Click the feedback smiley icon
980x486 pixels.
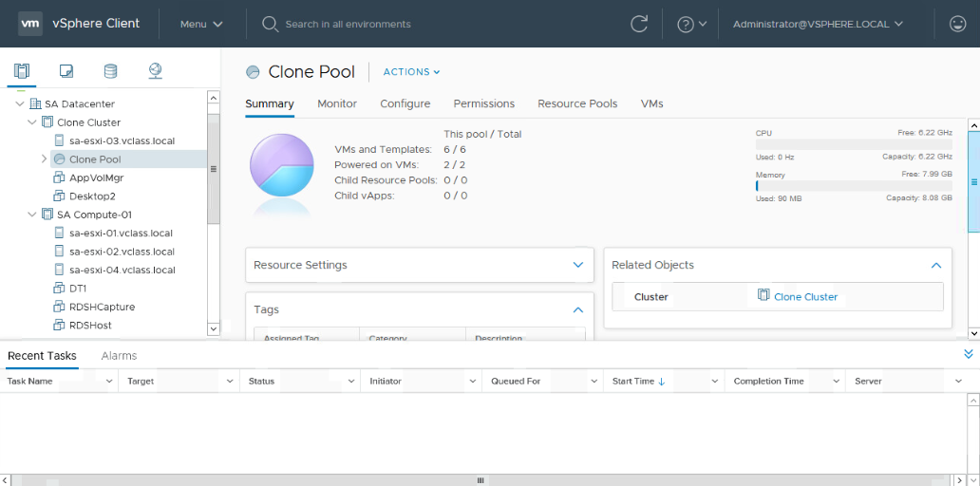click(x=957, y=24)
